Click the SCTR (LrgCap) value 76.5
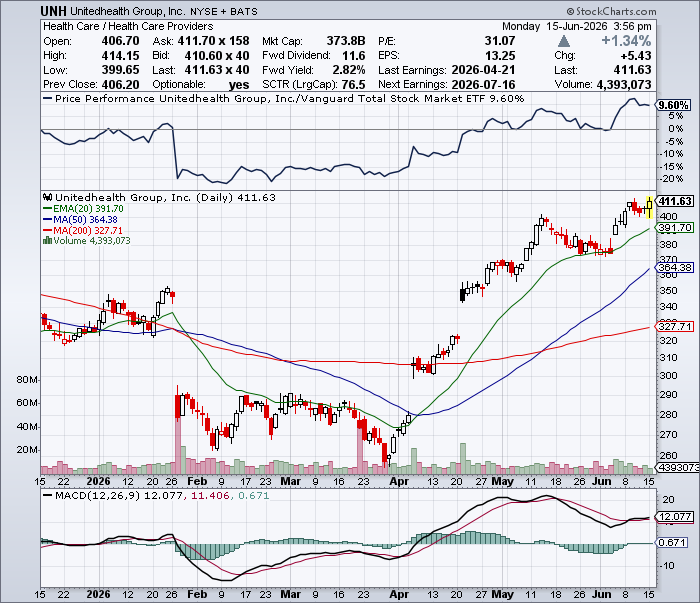The width and height of the screenshot is (700, 603). click(x=354, y=84)
